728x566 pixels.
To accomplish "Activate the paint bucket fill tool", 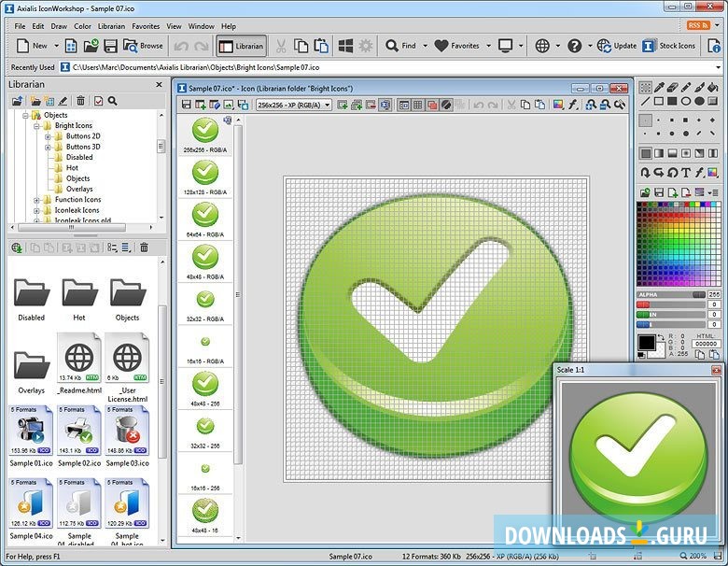I will (713, 88).
